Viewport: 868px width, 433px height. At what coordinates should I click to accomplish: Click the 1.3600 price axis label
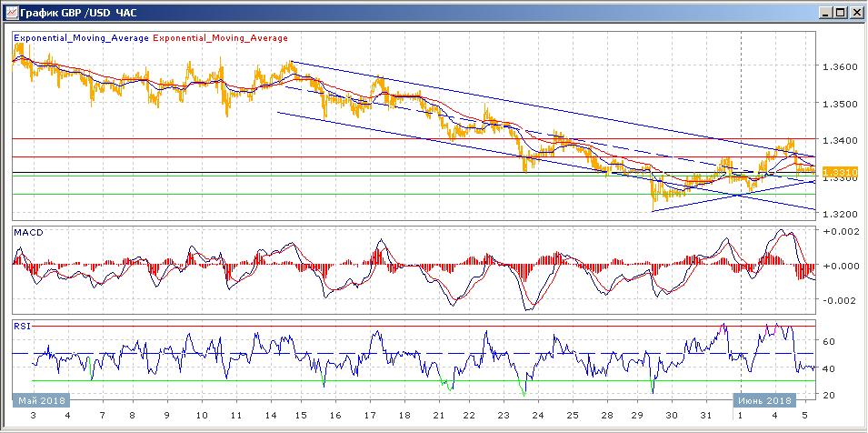coord(837,66)
